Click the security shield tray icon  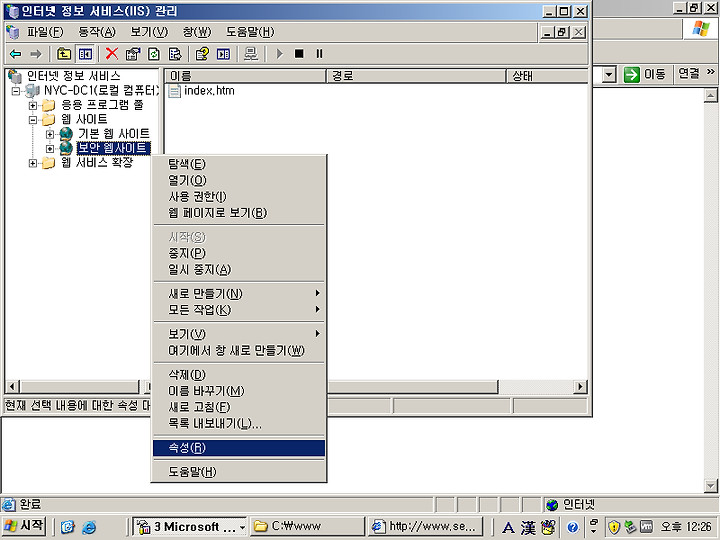point(613,527)
